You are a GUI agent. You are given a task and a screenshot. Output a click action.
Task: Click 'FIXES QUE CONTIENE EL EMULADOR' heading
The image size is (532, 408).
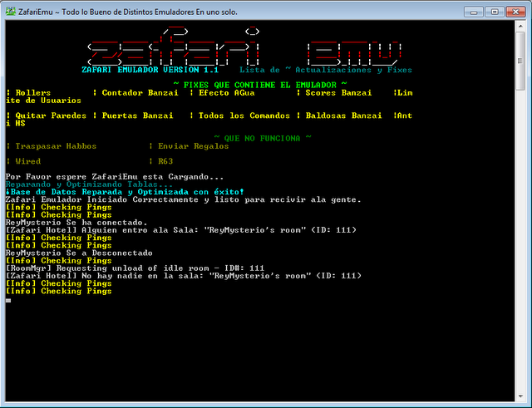(260, 85)
